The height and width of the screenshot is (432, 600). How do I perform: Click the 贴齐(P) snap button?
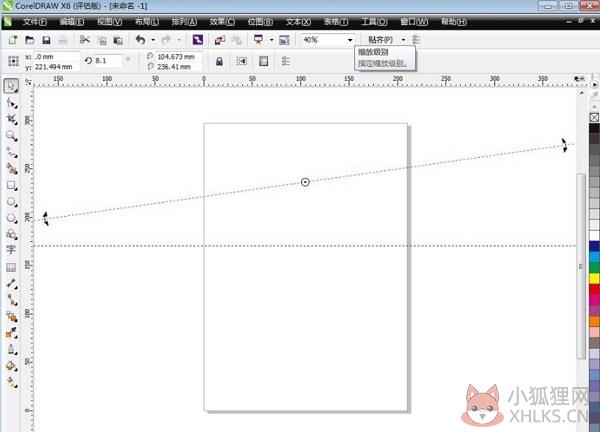(x=380, y=40)
